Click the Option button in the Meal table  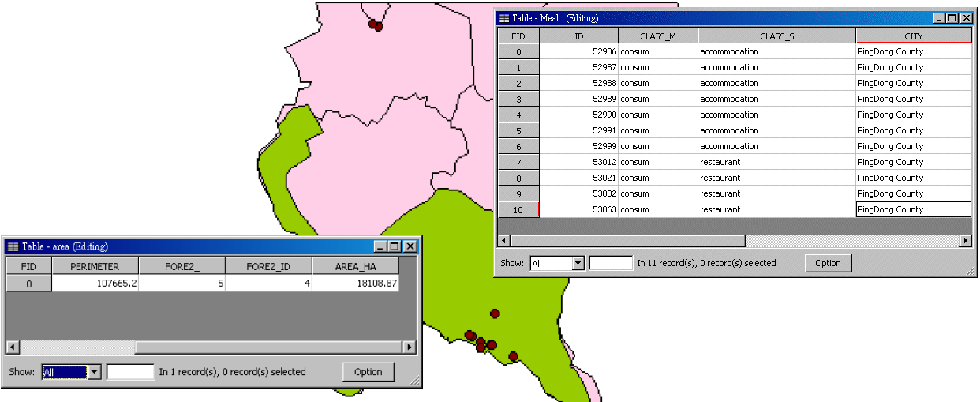(x=828, y=263)
